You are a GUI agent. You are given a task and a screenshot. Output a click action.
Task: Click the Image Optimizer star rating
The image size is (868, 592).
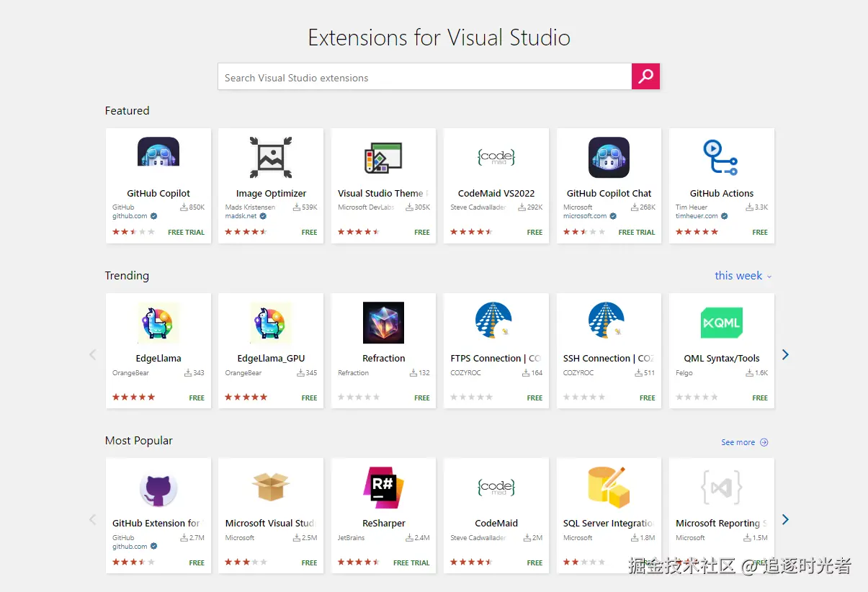coord(246,232)
